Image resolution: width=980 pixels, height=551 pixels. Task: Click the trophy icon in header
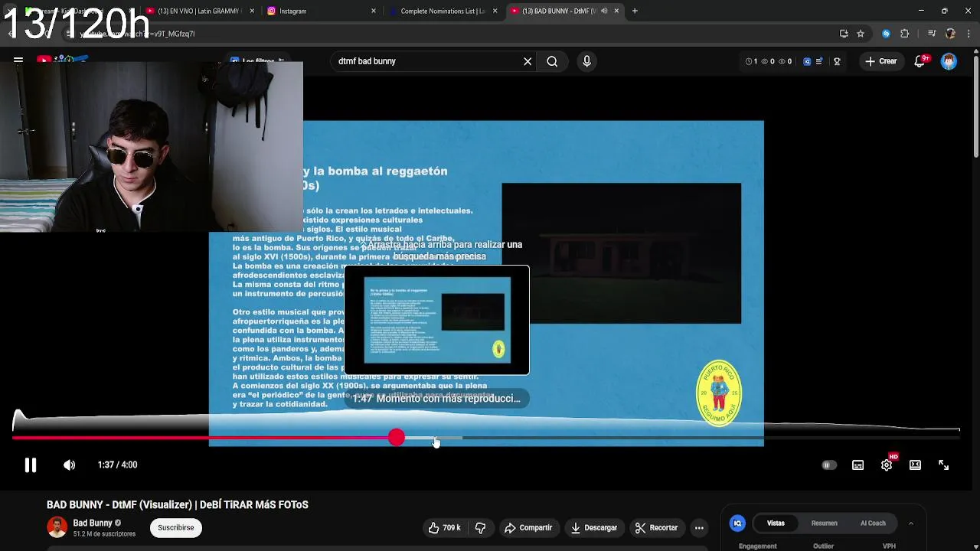pos(837,61)
